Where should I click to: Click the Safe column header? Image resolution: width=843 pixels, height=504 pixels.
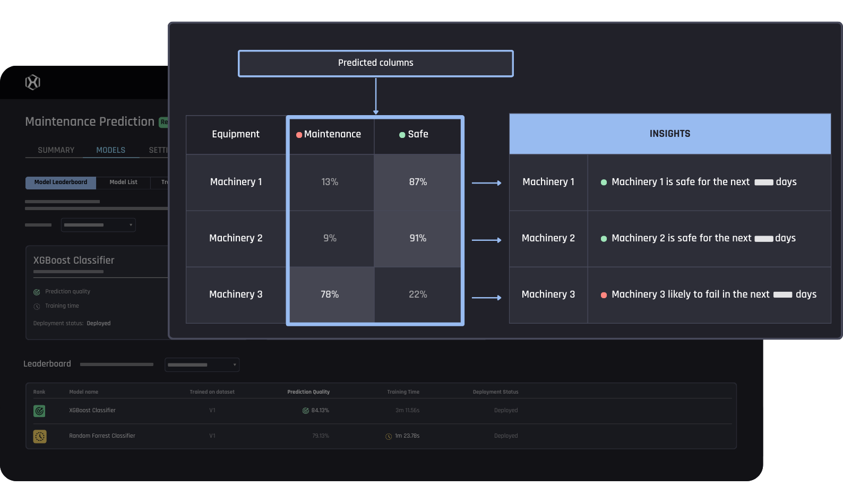(x=418, y=134)
